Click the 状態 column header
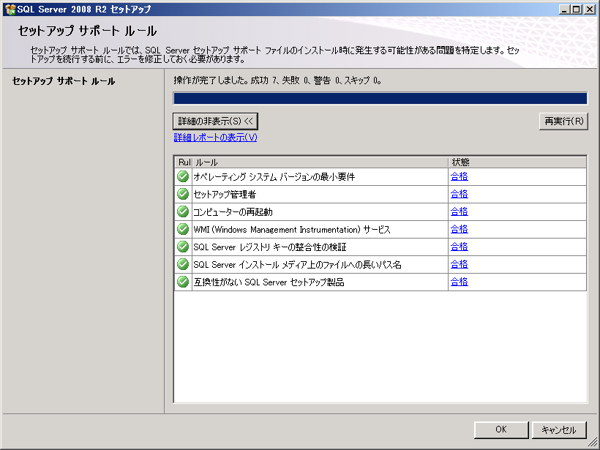600x450 pixels. click(x=517, y=162)
